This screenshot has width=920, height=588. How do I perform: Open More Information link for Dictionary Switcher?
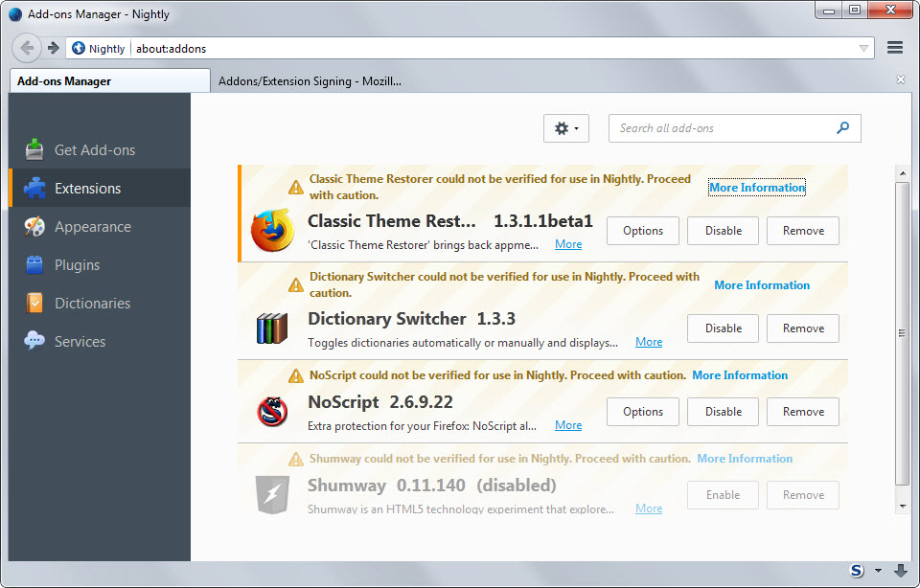tap(761, 285)
